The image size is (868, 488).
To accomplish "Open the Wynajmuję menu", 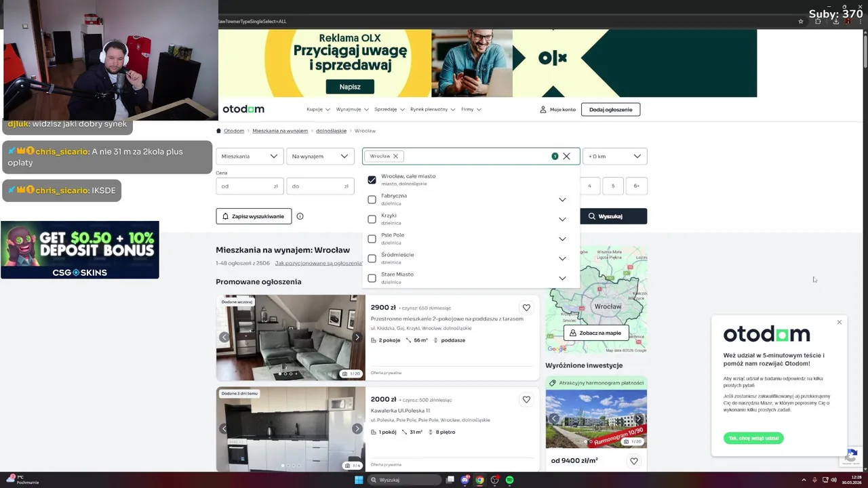I will (352, 109).
